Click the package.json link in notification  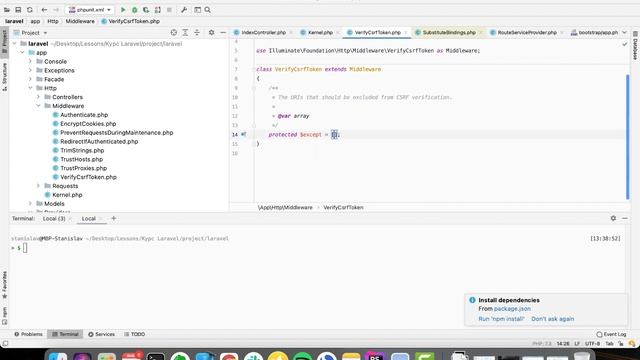coord(512,309)
